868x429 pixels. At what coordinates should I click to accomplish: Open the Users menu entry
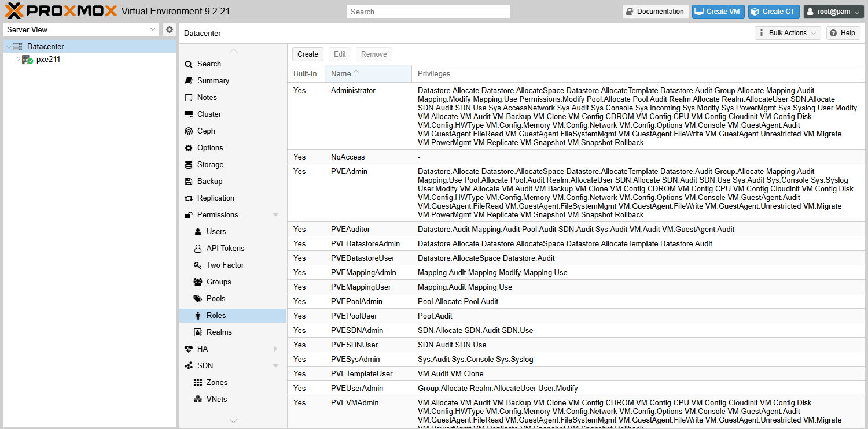pos(233,231)
